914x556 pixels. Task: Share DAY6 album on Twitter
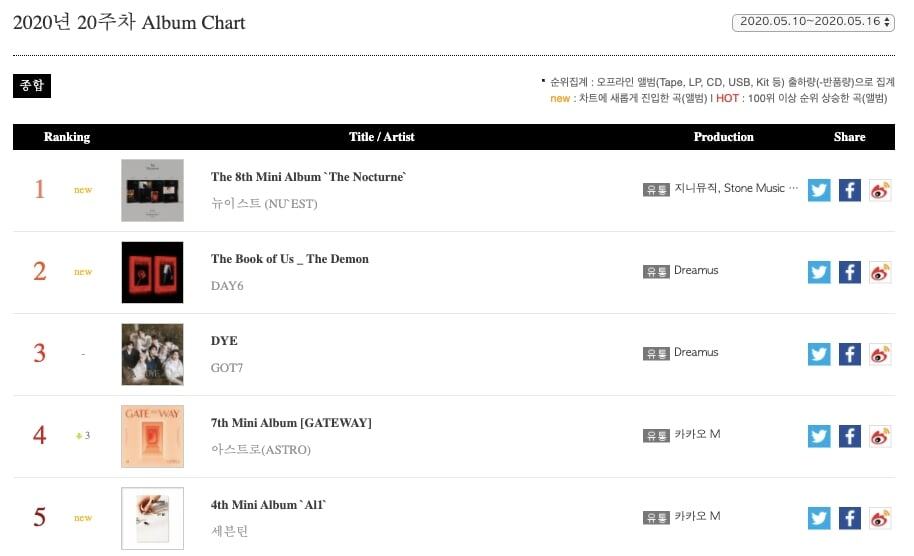click(819, 271)
